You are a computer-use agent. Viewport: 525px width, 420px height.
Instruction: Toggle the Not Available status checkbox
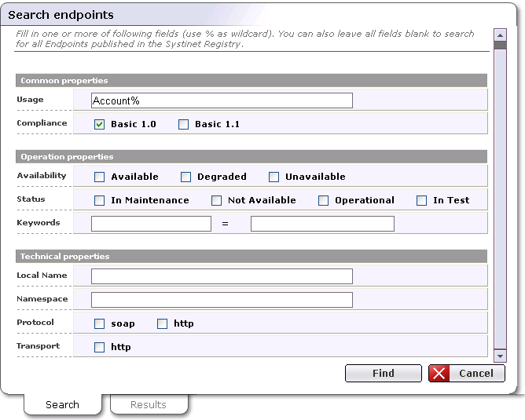click(x=216, y=201)
